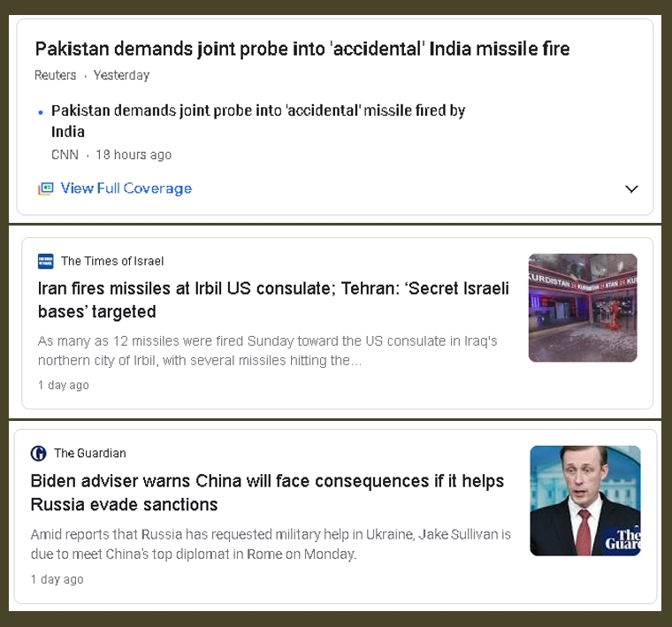Click The Guardian logo icon

tap(39, 454)
